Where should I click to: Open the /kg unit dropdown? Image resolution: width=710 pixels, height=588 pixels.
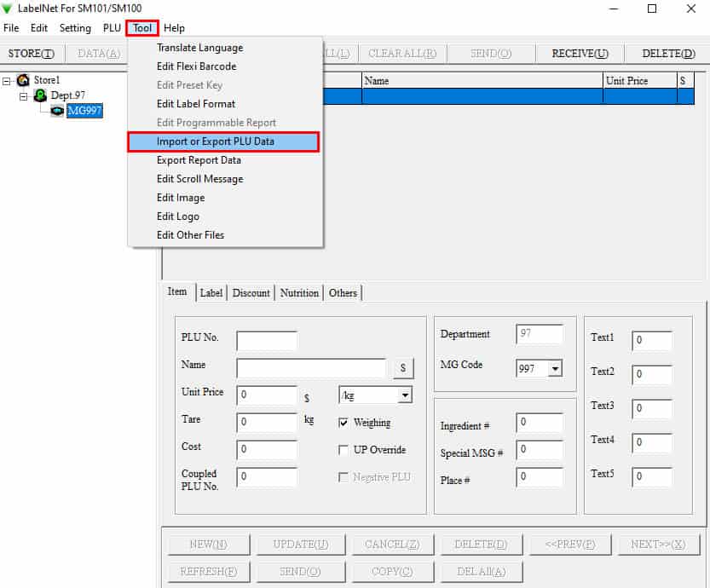coord(405,395)
